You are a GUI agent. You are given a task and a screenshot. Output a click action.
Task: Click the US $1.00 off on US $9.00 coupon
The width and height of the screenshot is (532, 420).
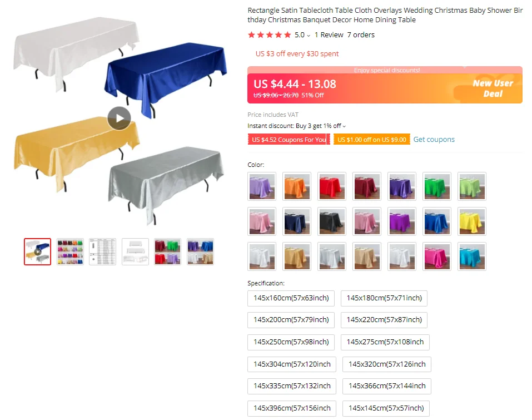pyautogui.click(x=371, y=140)
